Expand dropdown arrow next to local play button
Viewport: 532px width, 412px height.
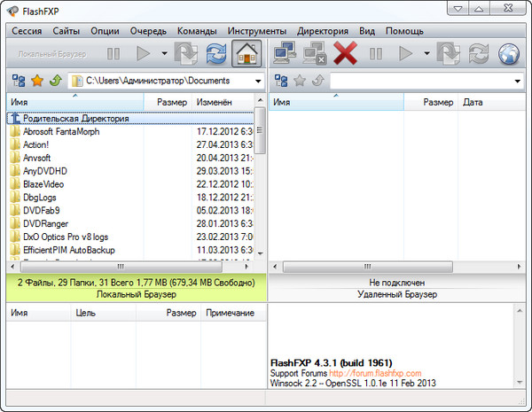(165, 54)
